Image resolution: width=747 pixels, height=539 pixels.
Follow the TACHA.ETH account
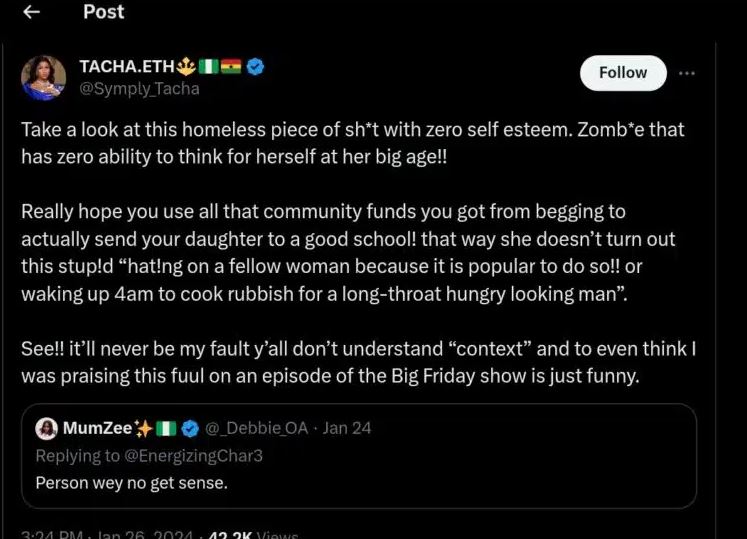click(623, 73)
